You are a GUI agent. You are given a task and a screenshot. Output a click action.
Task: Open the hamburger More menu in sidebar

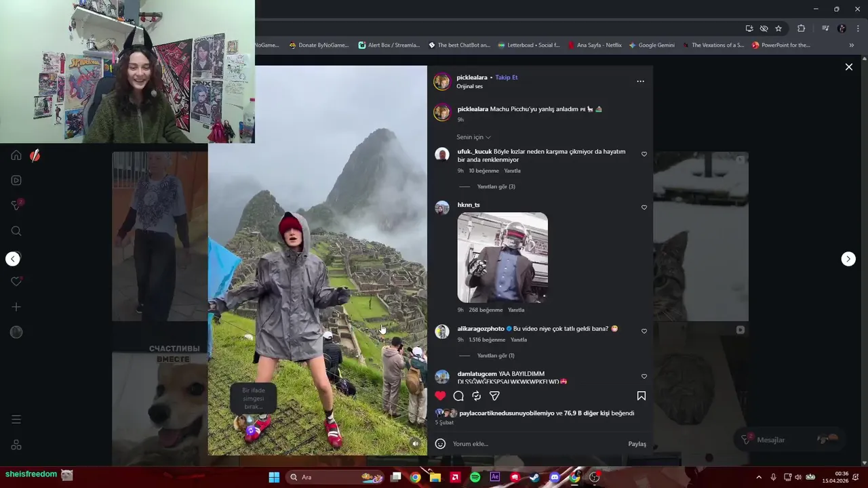(16, 420)
